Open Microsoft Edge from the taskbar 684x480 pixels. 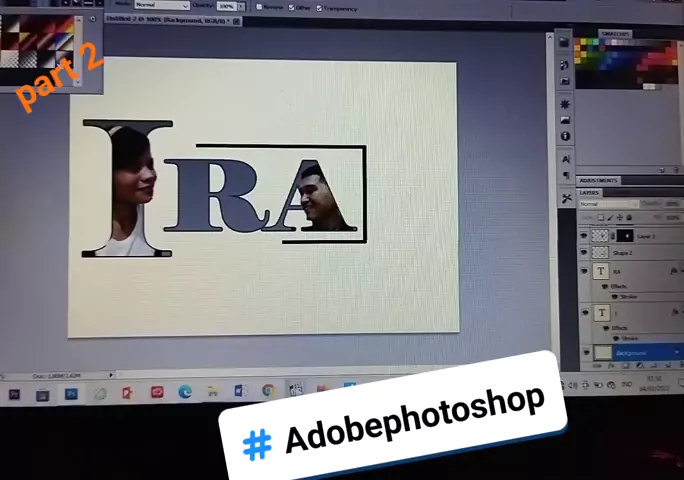[x=185, y=392]
